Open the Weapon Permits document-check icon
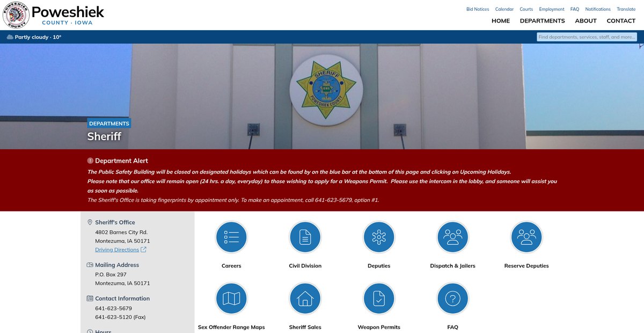The height and width of the screenshot is (333, 644). (379, 298)
